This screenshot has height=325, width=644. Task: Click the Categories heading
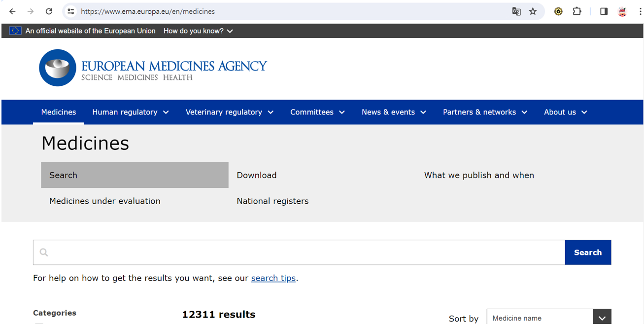pyautogui.click(x=55, y=313)
